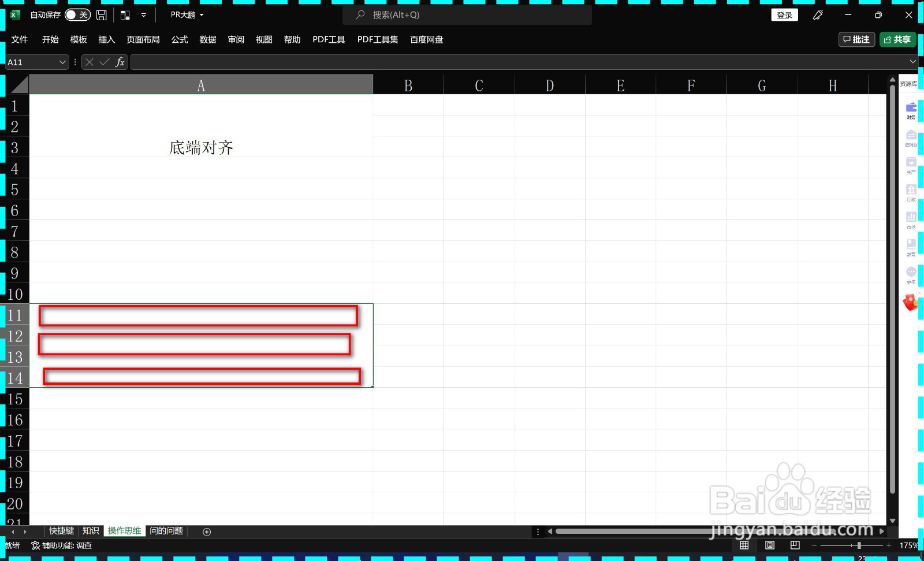
Task: Switch to the 快捷键 sheet tab
Action: coord(61,531)
